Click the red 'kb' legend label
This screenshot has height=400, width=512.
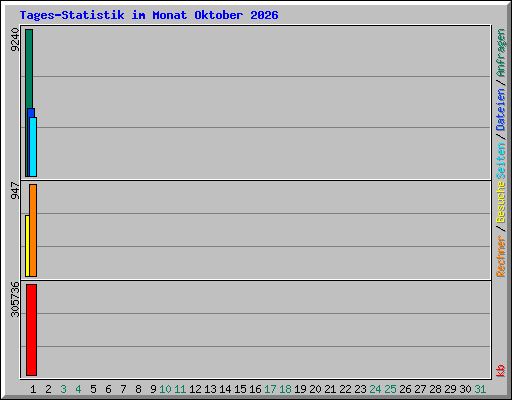500,371
